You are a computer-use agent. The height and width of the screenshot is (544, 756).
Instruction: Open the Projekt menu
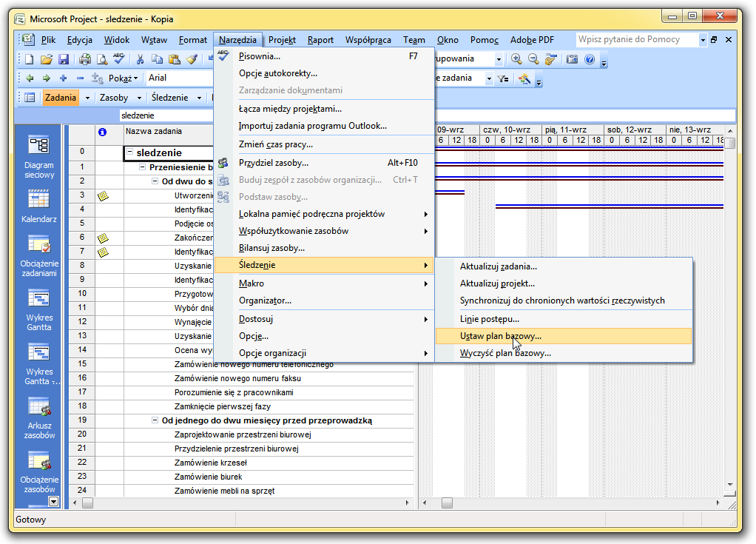282,40
